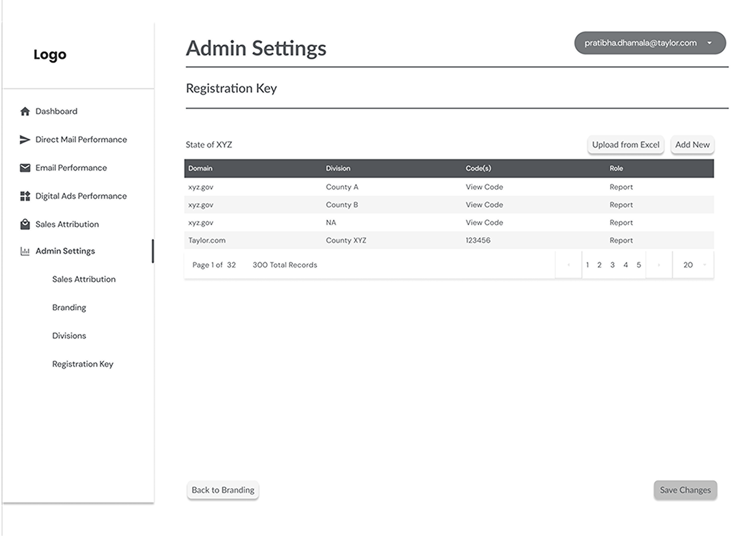
Task: Click the Direct Mail paper-plane icon
Action: pyautogui.click(x=25, y=140)
